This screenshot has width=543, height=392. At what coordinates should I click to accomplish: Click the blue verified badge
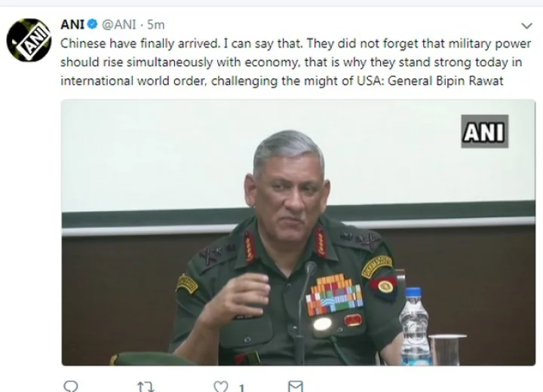(91, 26)
